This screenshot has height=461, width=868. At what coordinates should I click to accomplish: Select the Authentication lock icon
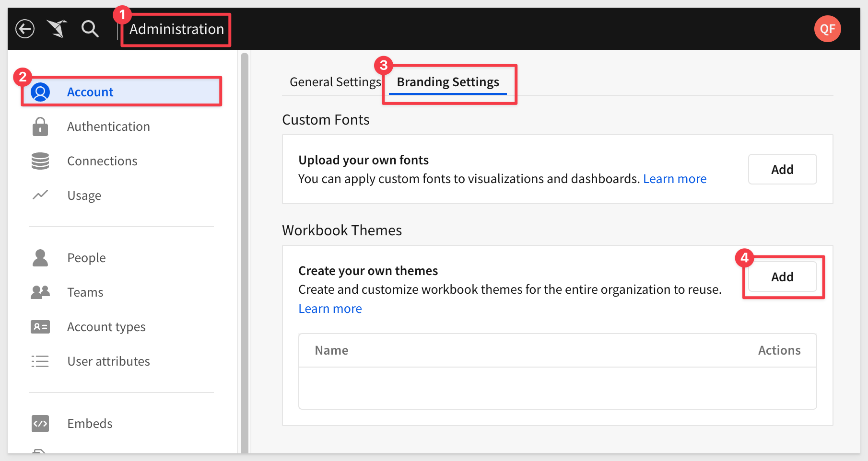40,127
